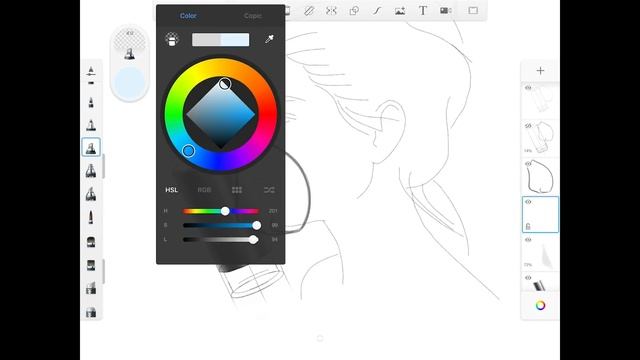Tap the light blue color puck
The image size is (640, 360).
pos(129,83)
